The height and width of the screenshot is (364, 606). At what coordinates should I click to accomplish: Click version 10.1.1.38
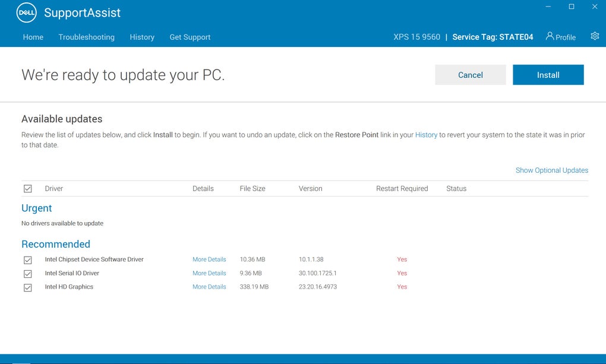click(311, 259)
